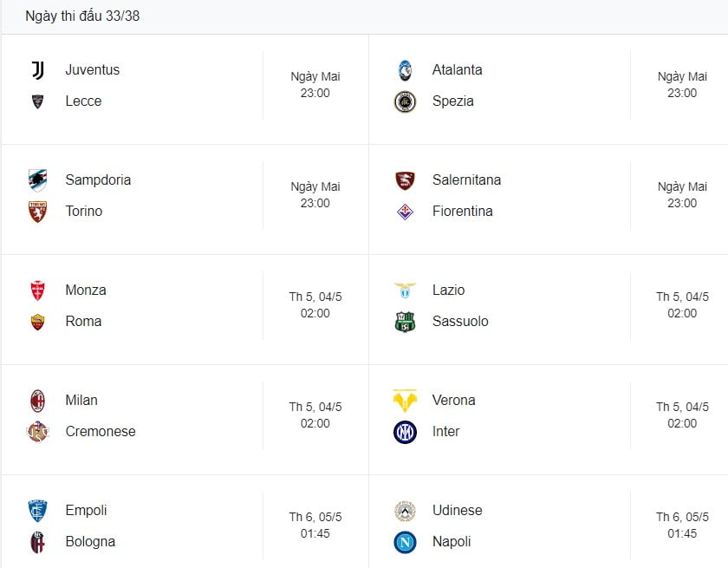Image resolution: width=728 pixels, height=568 pixels.
Task: Click the Udinese club crest
Action: point(405,511)
